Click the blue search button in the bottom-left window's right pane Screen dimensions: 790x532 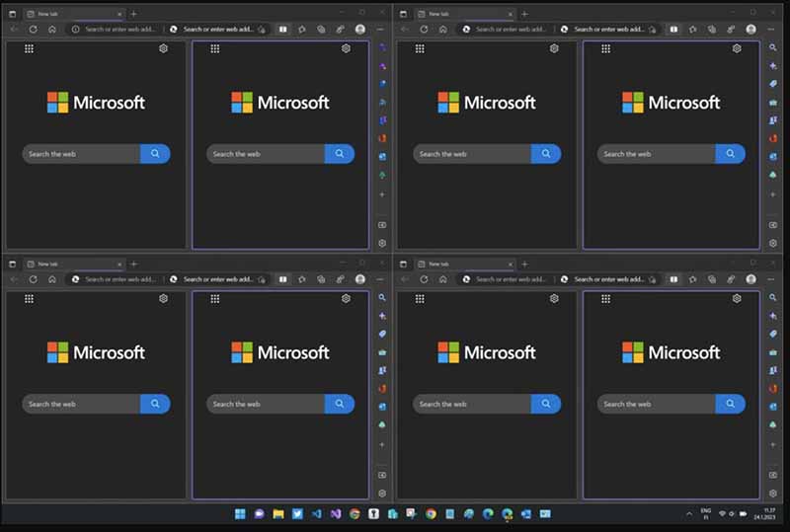click(x=340, y=404)
